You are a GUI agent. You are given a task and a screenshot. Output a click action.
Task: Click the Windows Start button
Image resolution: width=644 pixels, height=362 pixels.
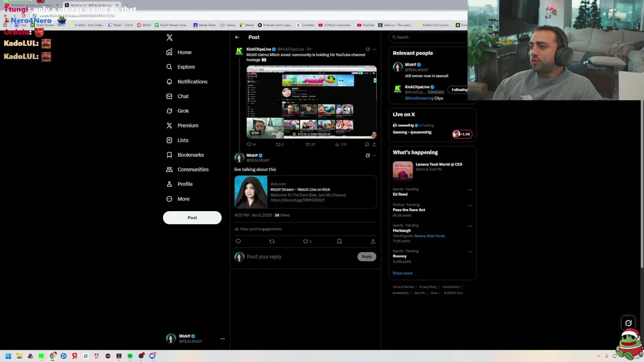click(x=8, y=356)
